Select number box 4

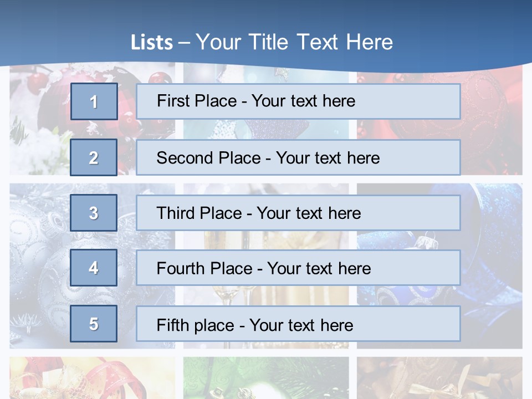coord(94,268)
